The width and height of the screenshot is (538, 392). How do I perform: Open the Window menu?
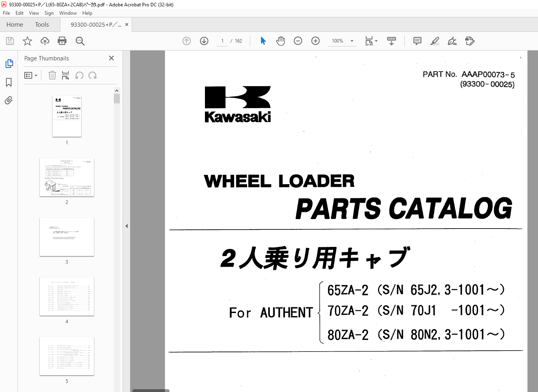coord(68,13)
